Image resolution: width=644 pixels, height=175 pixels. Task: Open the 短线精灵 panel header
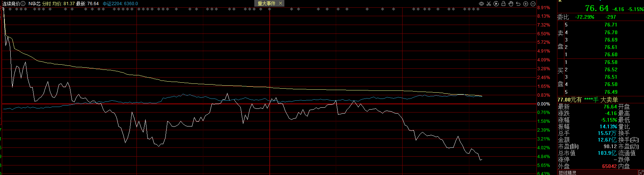(x=567, y=173)
